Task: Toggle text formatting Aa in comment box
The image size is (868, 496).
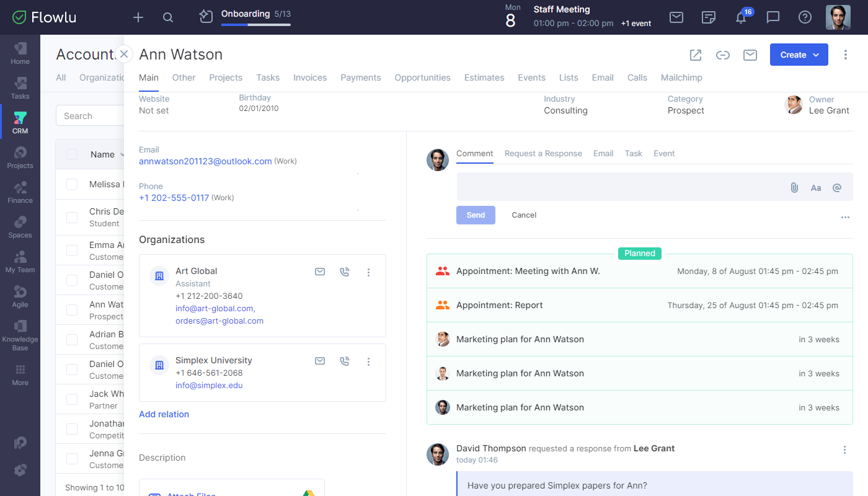Action: pos(816,187)
